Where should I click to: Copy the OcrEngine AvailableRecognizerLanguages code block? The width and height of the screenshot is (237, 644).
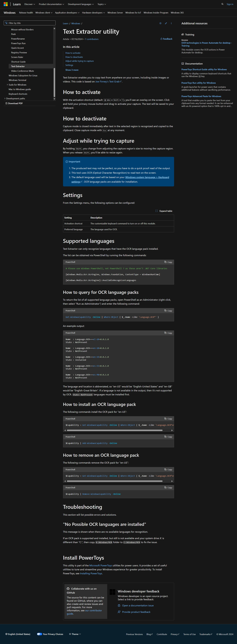tap(168, 262)
